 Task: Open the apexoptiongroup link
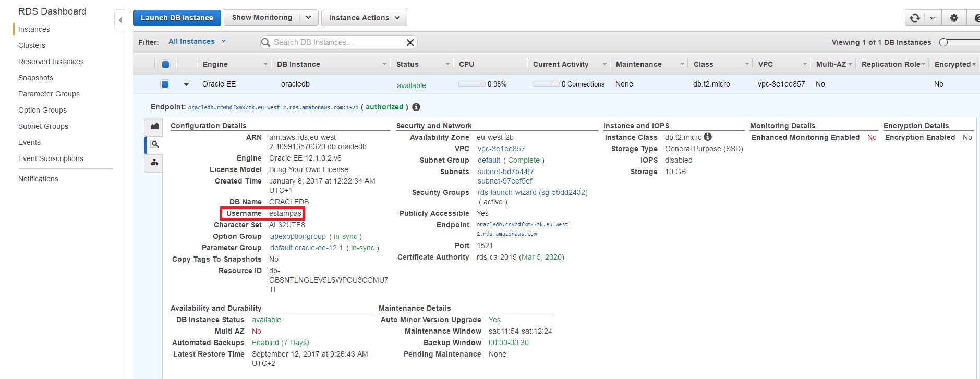click(298, 236)
